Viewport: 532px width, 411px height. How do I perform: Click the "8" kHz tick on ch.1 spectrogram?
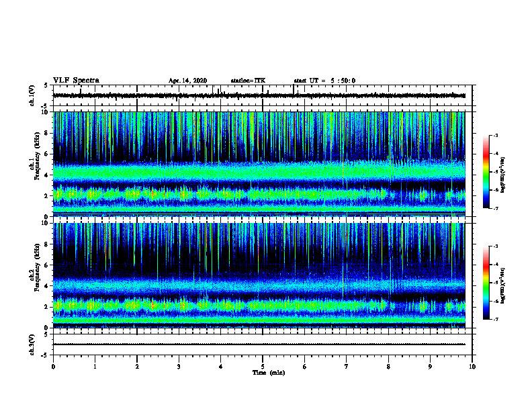point(47,133)
